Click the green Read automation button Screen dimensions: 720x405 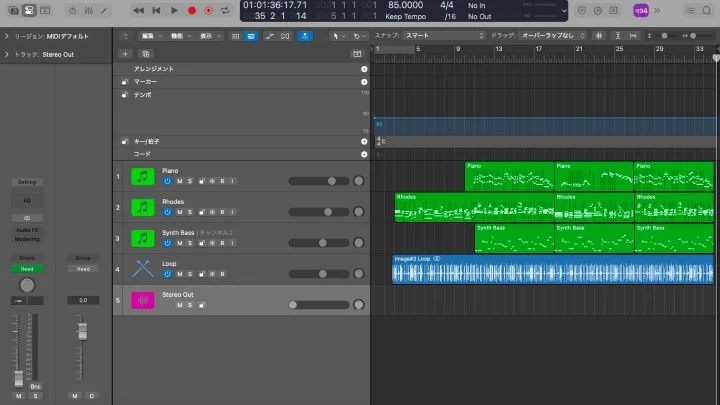(27, 268)
